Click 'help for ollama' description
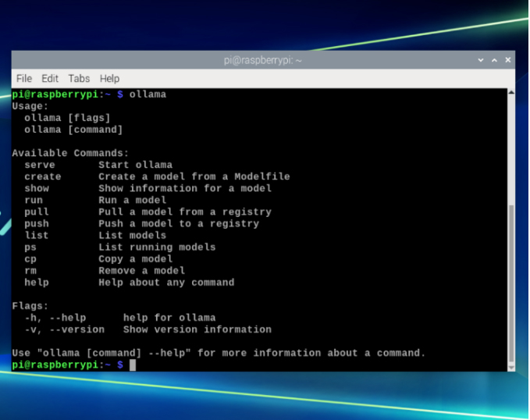 tap(169, 318)
